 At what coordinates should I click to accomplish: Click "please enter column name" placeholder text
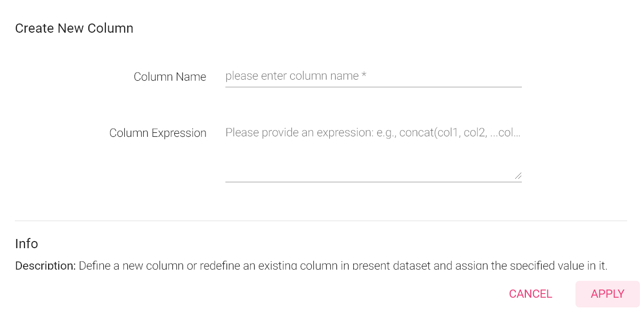291,76
